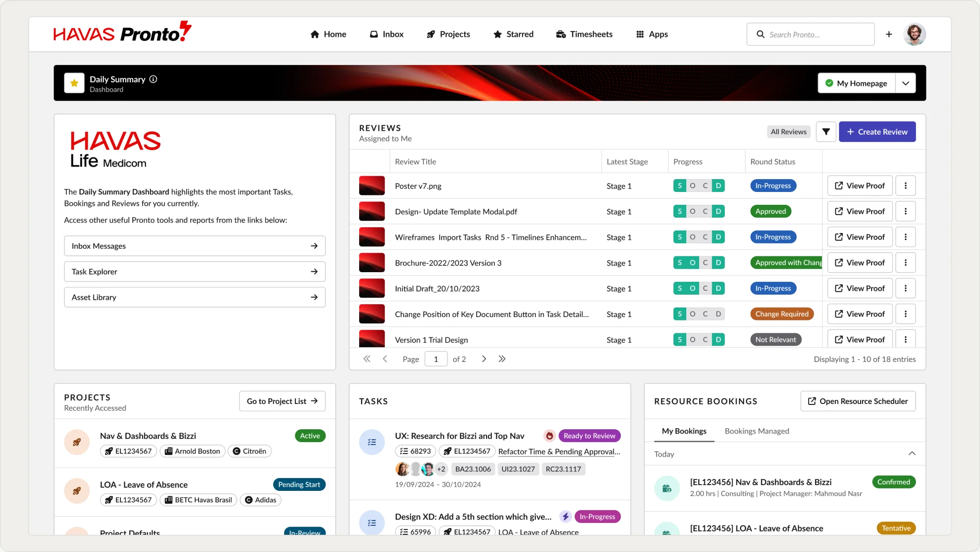The height and width of the screenshot is (552, 980).
Task: Open the Inbox navigation item
Action: 386,34
